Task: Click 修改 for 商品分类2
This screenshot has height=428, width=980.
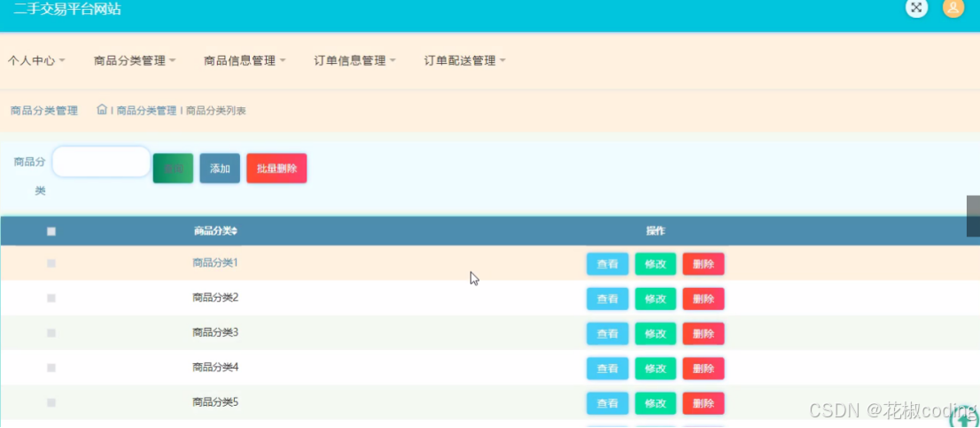Action: pyautogui.click(x=656, y=299)
